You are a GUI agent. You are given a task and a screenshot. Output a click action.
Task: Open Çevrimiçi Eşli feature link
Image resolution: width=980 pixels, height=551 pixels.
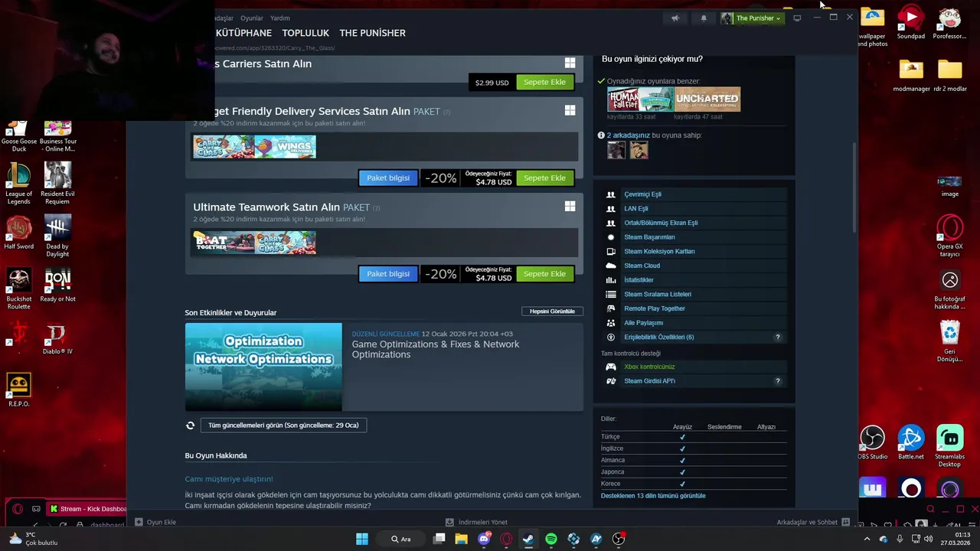(x=642, y=194)
